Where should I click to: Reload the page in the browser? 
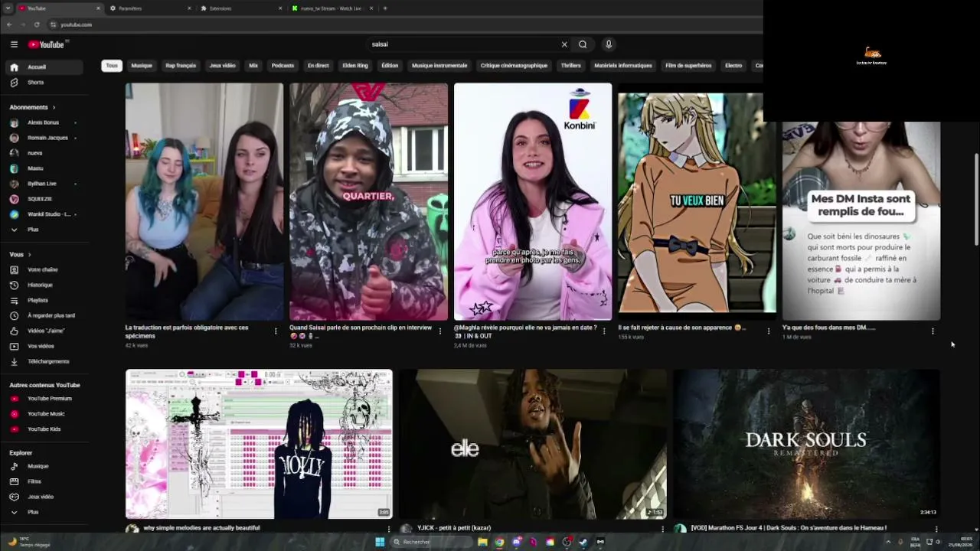[x=37, y=24]
